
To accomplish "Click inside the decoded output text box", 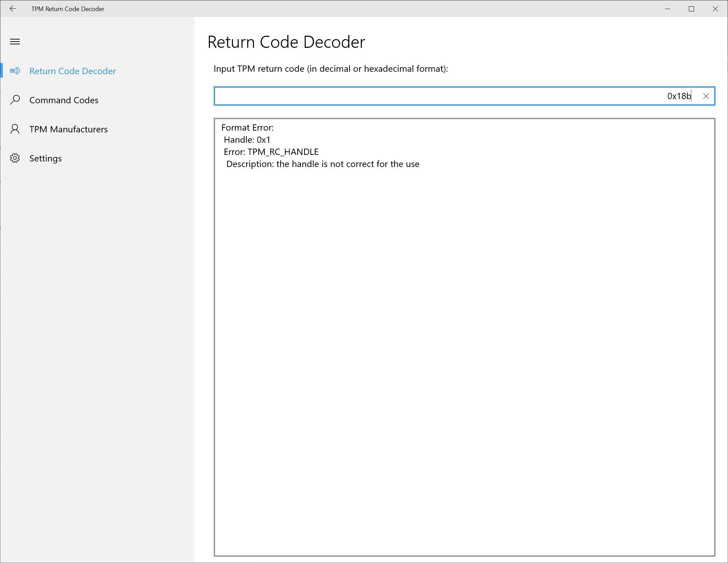I will [464, 346].
